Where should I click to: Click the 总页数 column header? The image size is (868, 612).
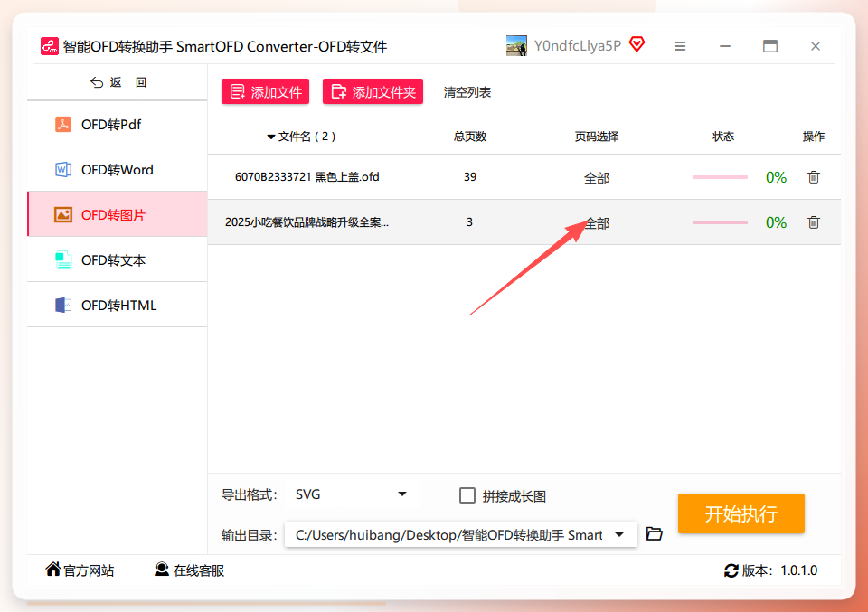pyautogui.click(x=470, y=137)
